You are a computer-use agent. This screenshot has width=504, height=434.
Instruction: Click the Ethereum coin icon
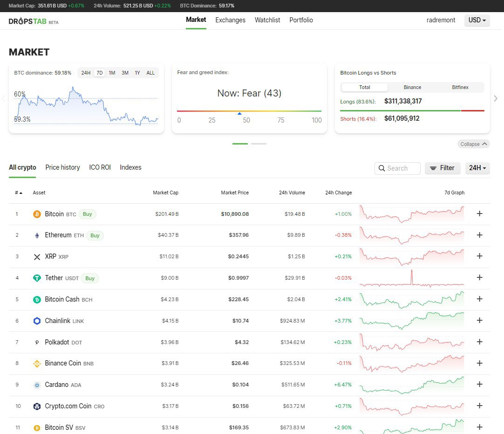[37, 235]
